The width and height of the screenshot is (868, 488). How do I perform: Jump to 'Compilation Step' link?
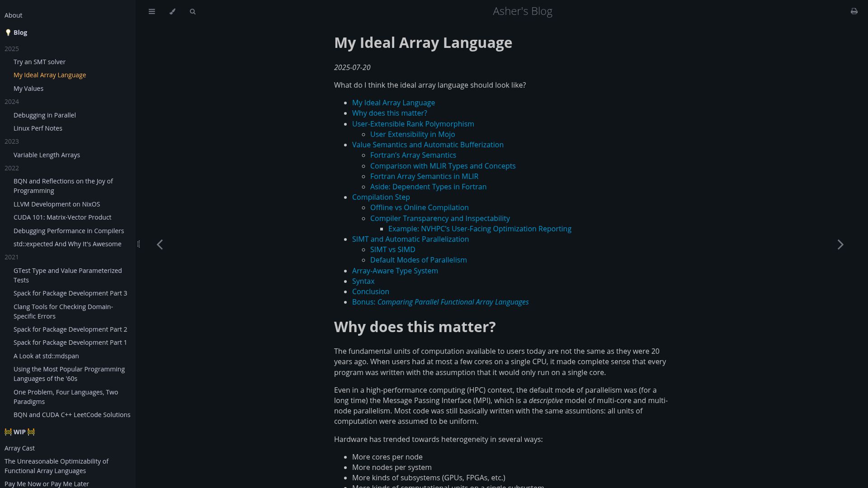pos(381,197)
